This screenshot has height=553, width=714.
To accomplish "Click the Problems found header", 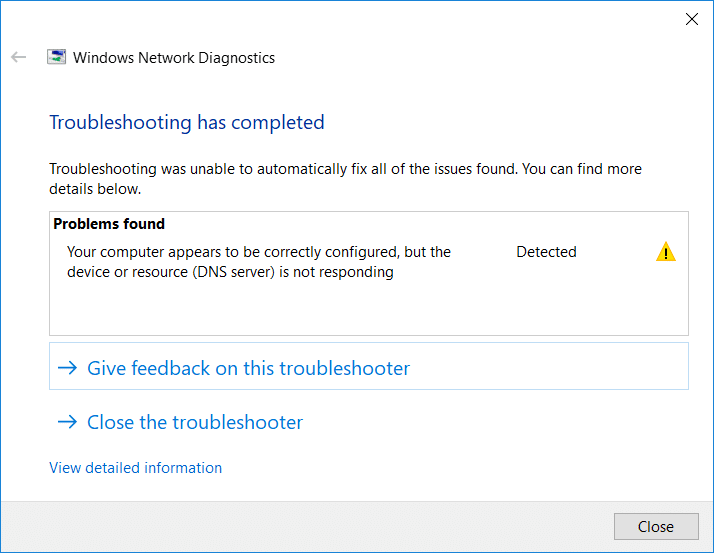I will [x=109, y=224].
